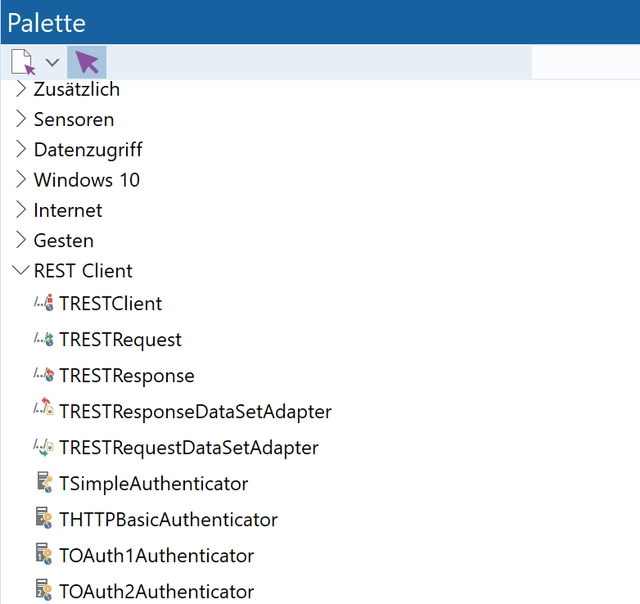The height and width of the screenshot is (604, 640).
Task: Click the TOAuth1Authenticator component icon
Action: tap(43, 555)
